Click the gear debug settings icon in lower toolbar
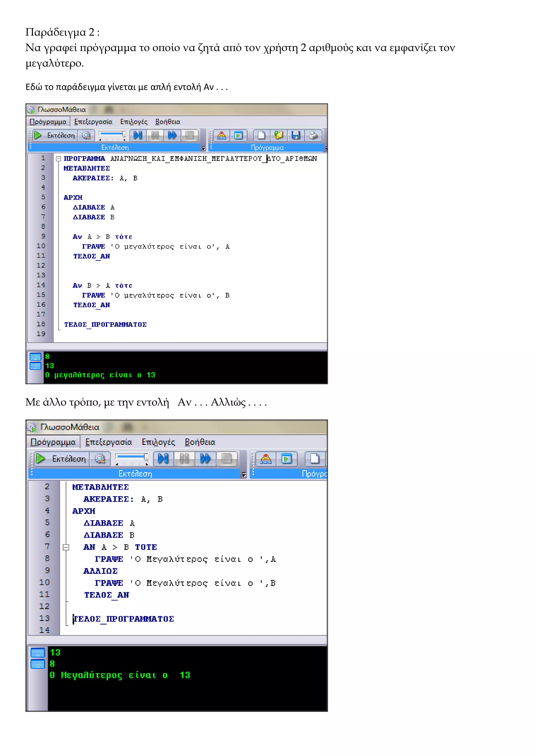This screenshot has width=535, height=756. click(100, 459)
